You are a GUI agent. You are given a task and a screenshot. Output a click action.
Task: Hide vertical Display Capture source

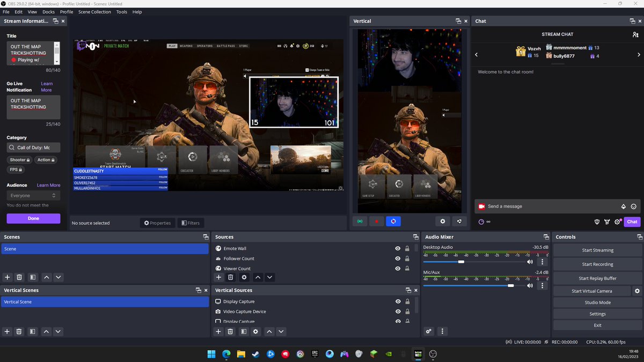[398, 301]
